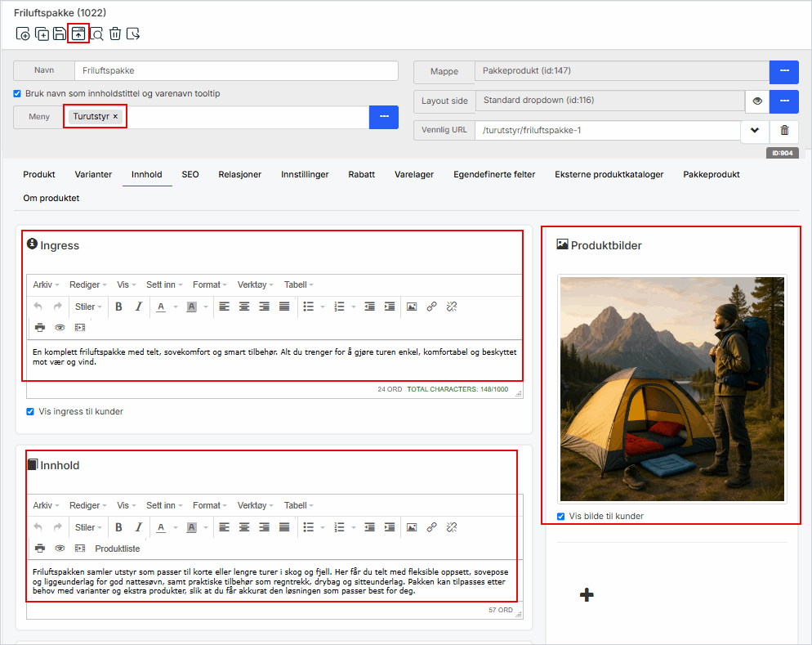812x645 pixels.
Task: Switch to the SEO tab
Action: click(190, 174)
